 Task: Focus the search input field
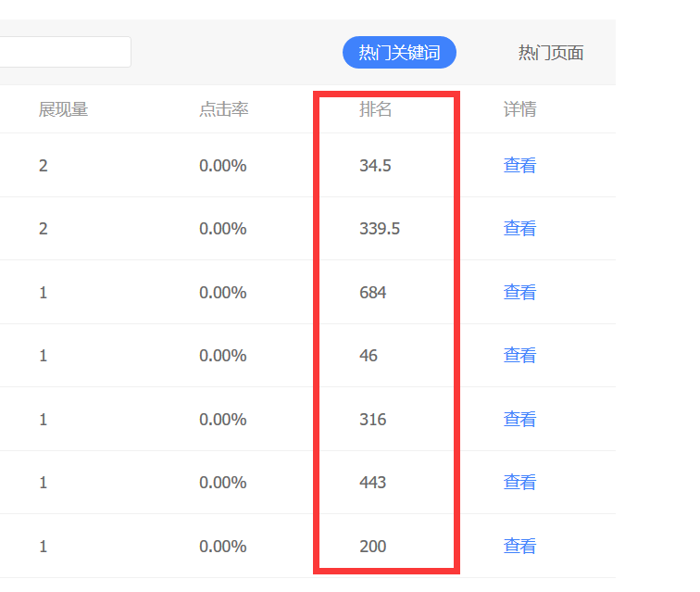(65, 52)
